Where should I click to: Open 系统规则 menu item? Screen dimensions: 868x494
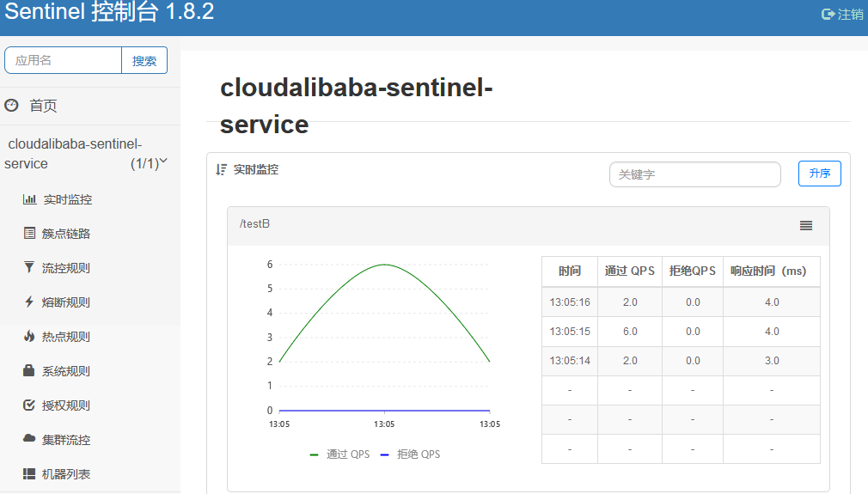(66, 371)
